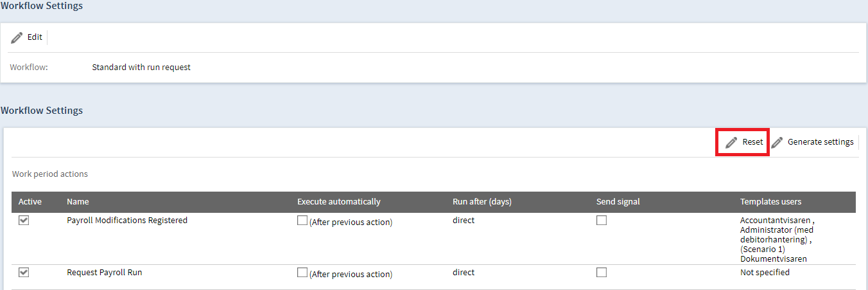
Task: Select the Request Payroll Run name
Action: pos(105,273)
